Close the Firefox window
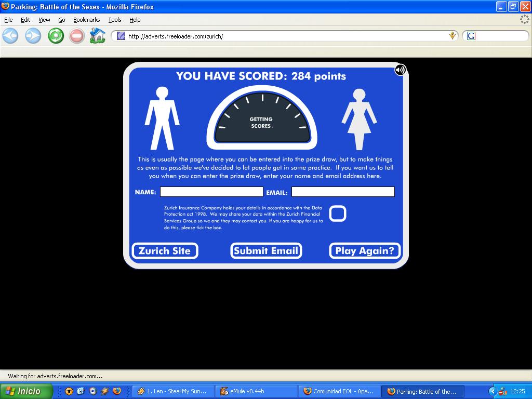The height and width of the screenshot is (399, 532). 525,6
